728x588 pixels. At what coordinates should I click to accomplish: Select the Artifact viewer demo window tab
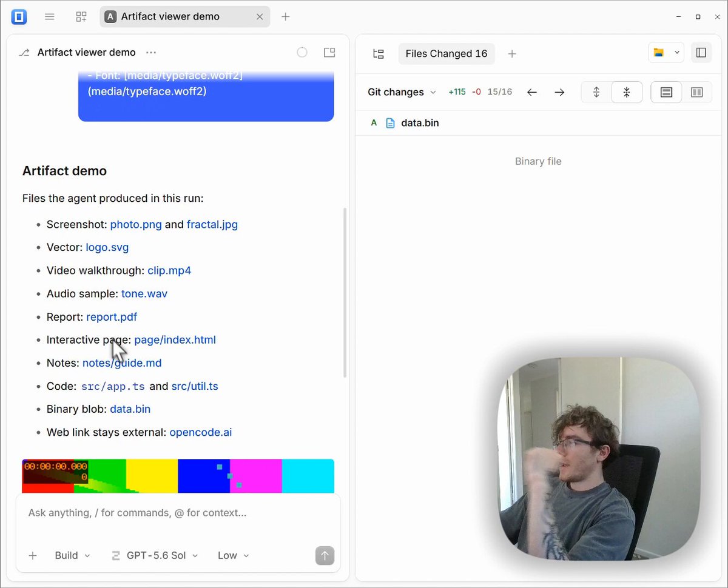pos(185,17)
